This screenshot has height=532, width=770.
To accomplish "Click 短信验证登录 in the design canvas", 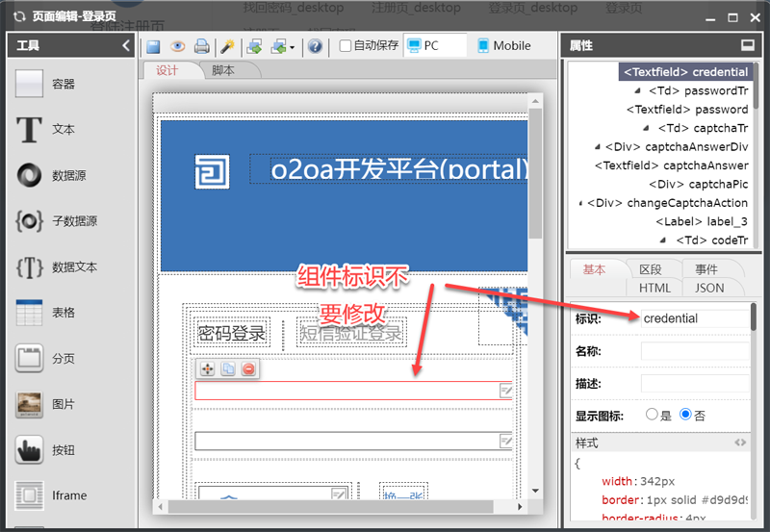I will 351,334.
